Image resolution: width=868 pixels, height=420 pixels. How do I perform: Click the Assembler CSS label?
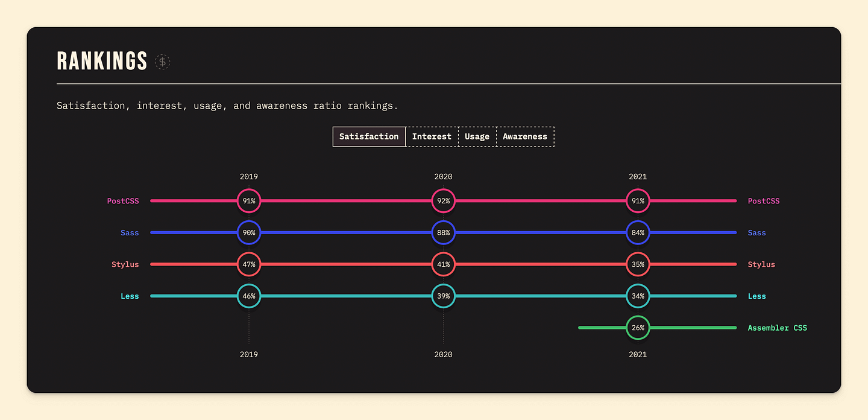778,328
